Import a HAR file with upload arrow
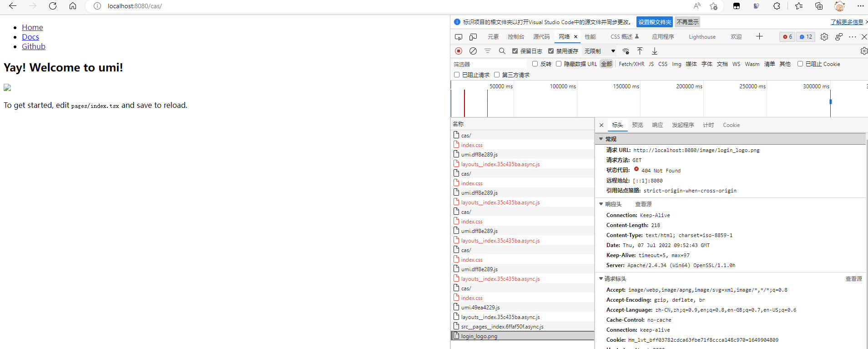 pos(640,51)
